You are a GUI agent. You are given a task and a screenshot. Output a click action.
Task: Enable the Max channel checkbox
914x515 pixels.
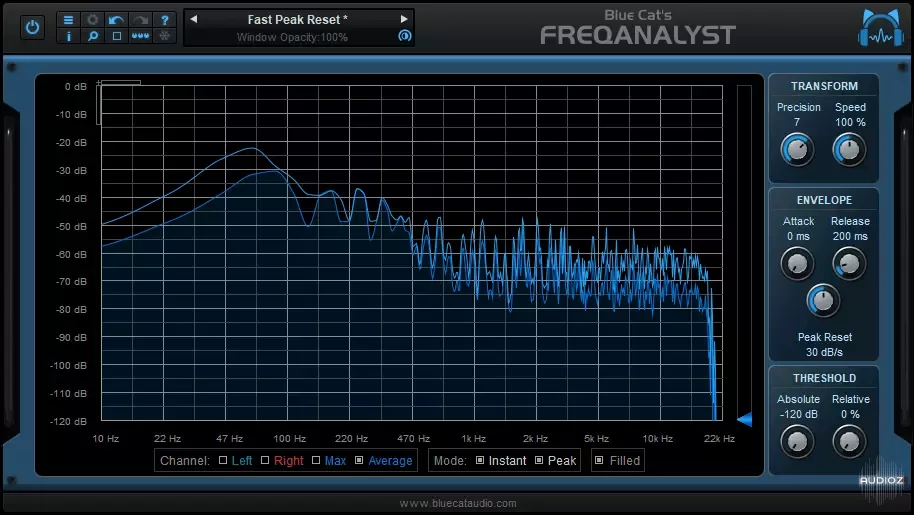pyautogui.click(x=316, y=460)
